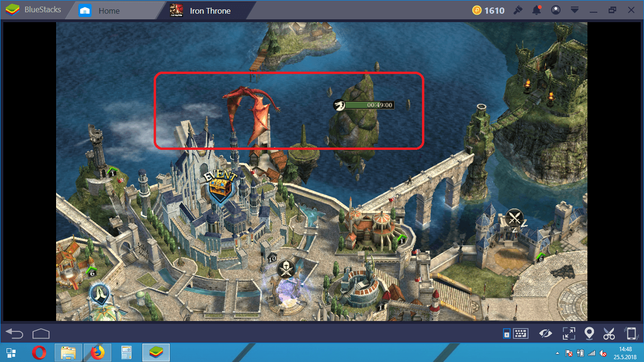Launch Opera from the taskbar
The height and width of the screenshot is (362, 644).
pyautogui.click(x=39, y=353)
